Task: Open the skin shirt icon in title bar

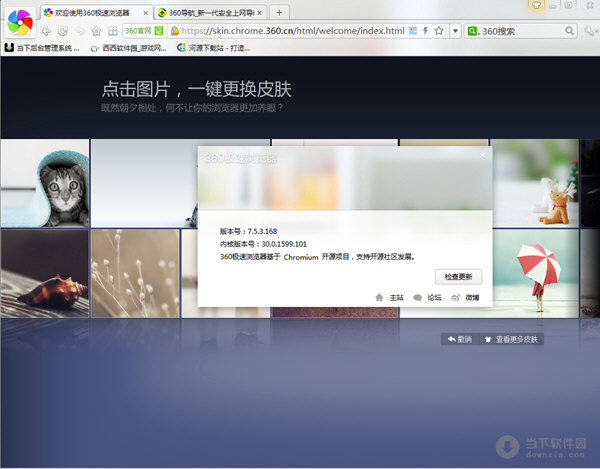Action: (x=536, y=5)
